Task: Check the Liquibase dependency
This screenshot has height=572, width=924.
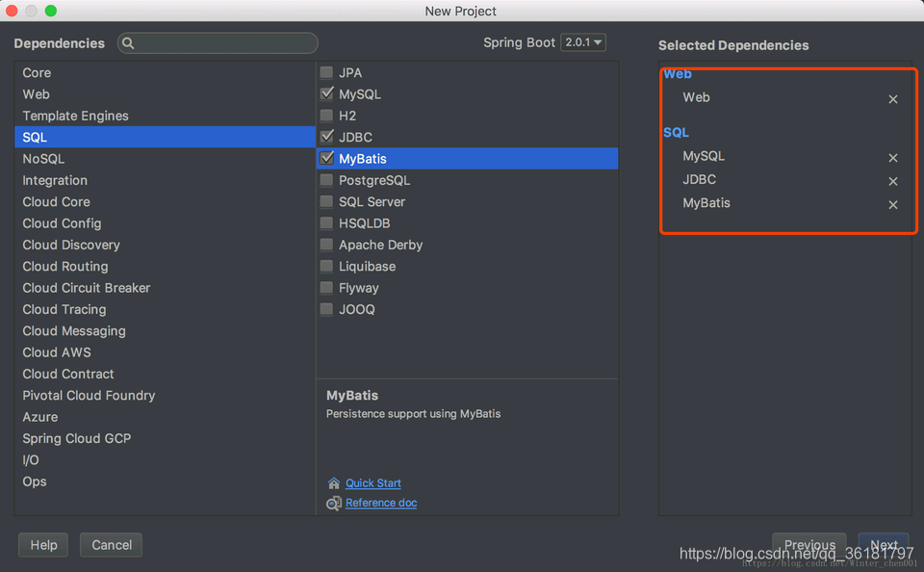Action: pos(326,266)
